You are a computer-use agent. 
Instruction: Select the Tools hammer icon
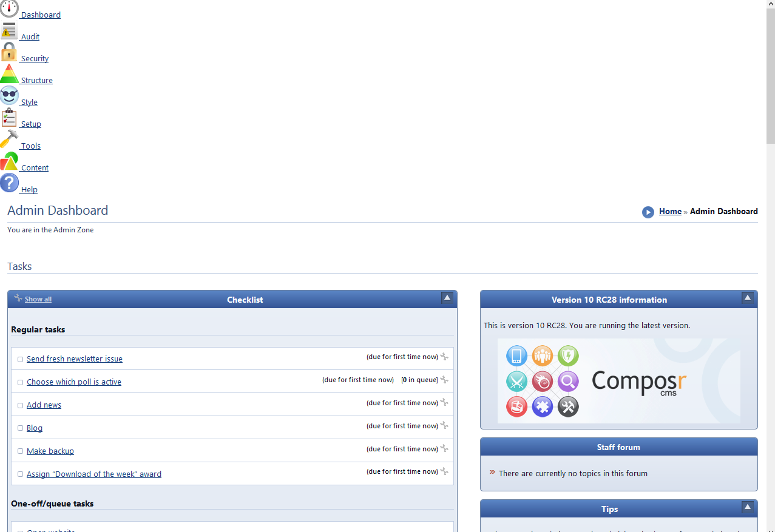pos(9,140)
